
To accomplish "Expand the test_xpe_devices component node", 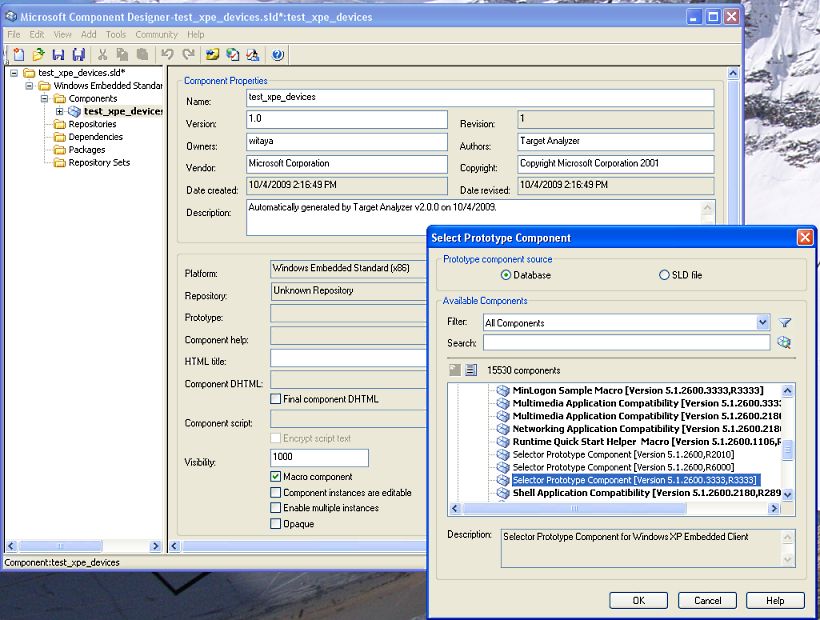I will (x=59, y=111).
